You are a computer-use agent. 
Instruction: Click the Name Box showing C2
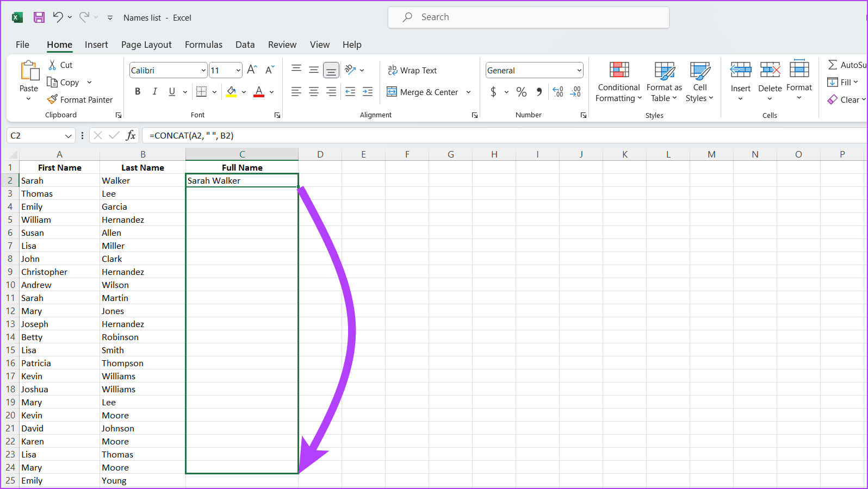point(40,135)
